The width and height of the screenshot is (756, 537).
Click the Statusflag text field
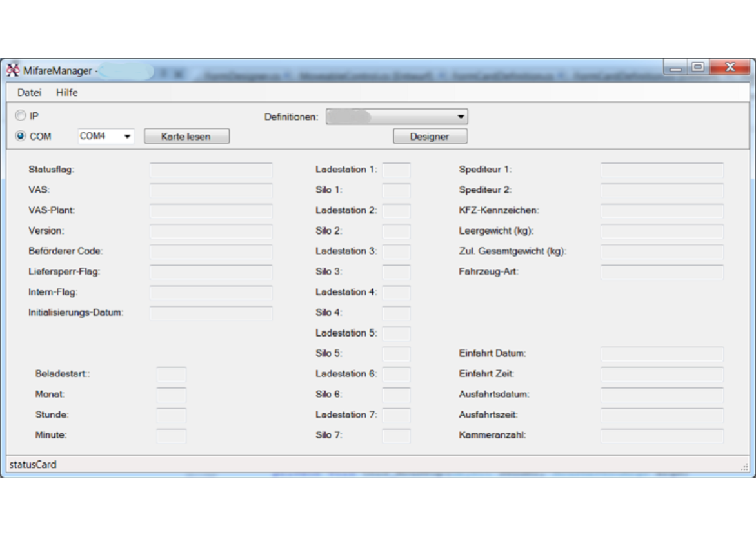tap(211, 170)
